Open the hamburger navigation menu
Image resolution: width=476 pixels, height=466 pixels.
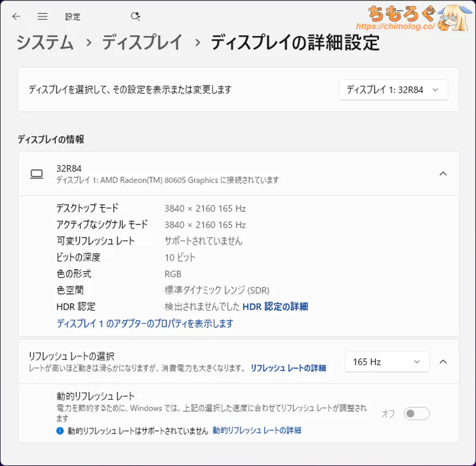coord(42,17)
